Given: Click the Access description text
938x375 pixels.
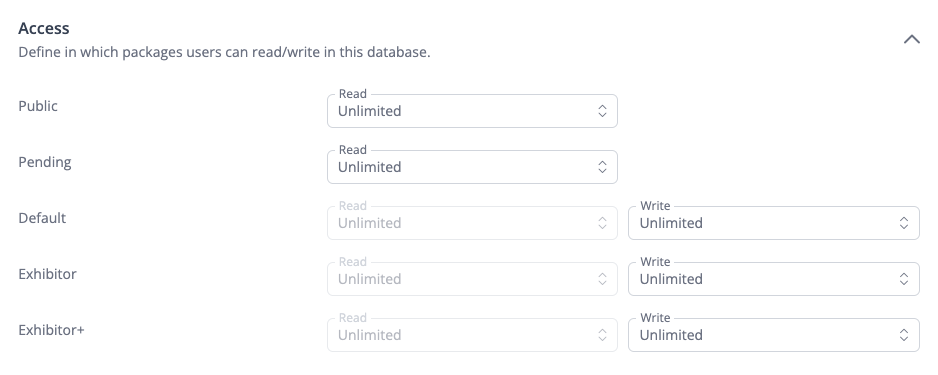Looking at the screenshot, I should [224, 52].
